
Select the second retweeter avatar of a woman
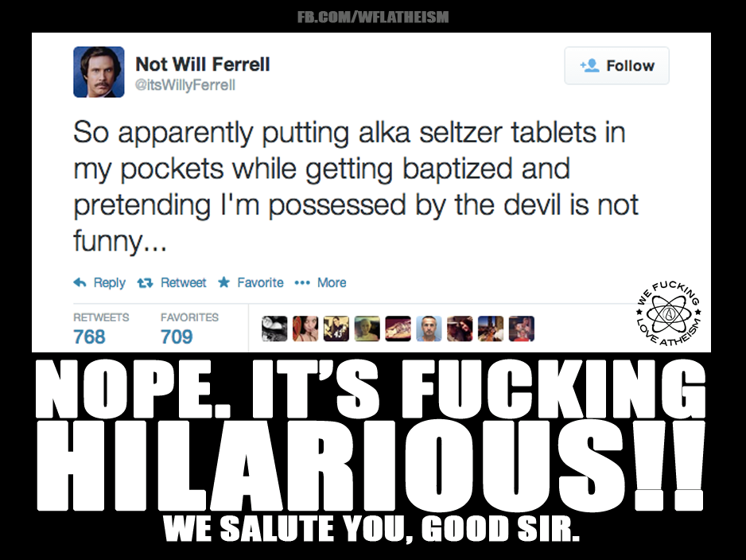(305, 329)
